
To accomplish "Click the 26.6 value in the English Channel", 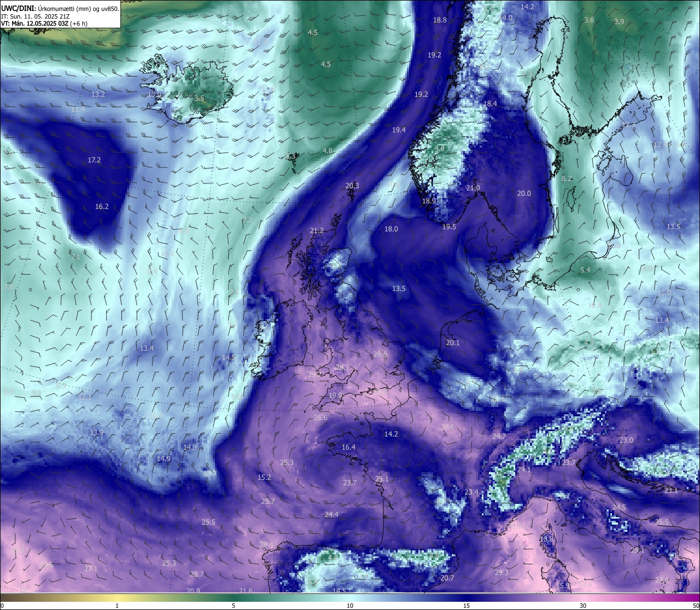I will click(x=320, y=418).
